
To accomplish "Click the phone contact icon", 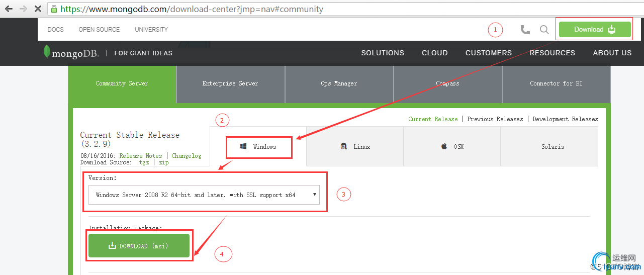I will (525, 30).
